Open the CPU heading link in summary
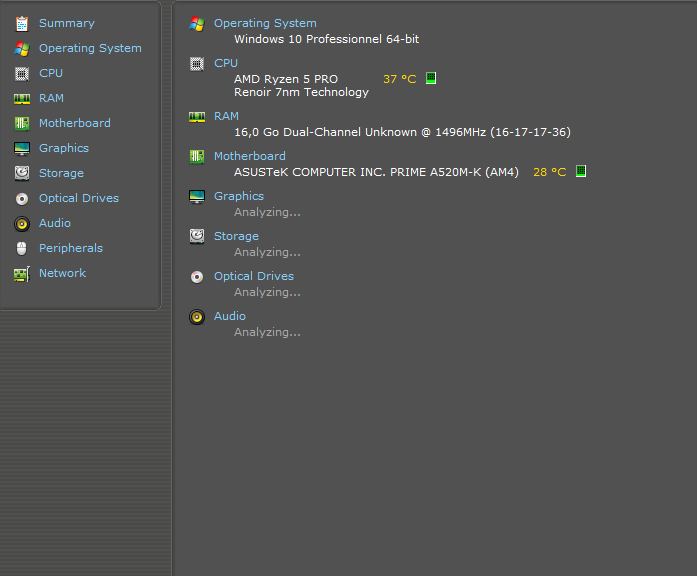697x576 pixels. click(226, 63)
